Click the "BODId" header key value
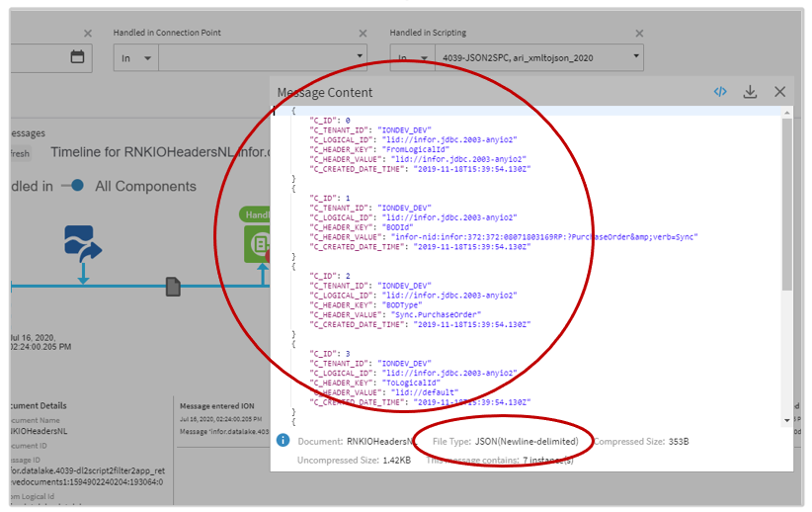 (398, 227)
